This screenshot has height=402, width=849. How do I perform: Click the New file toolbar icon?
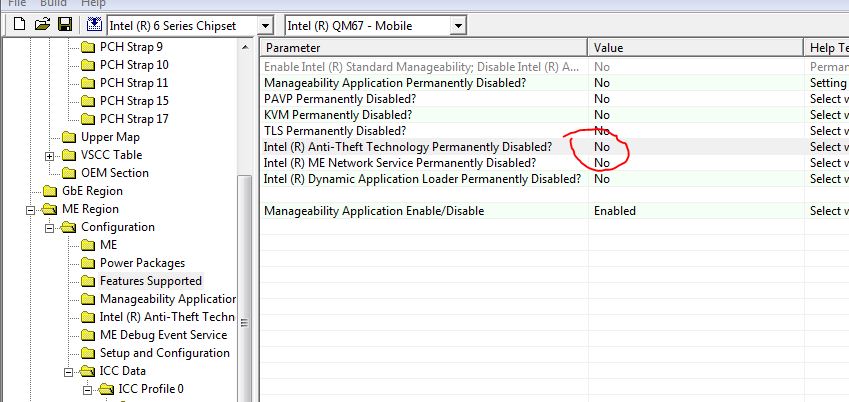click(x=19, y=25)
